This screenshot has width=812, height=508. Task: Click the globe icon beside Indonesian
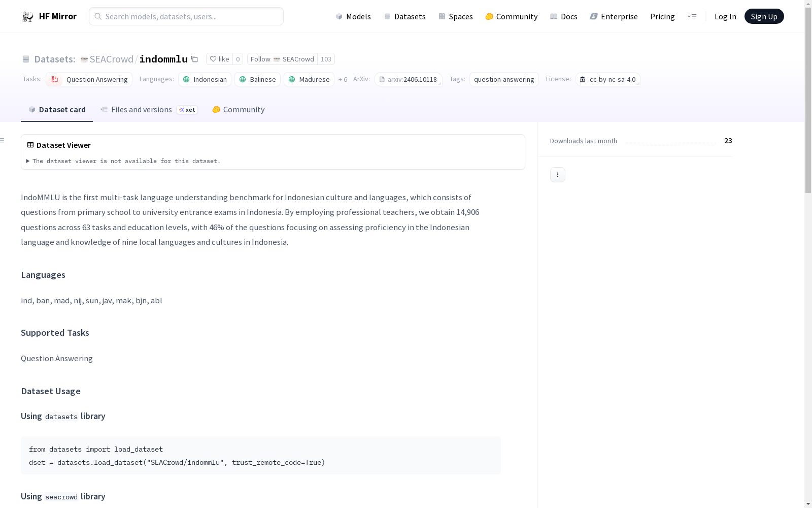(x=186, y=79)
